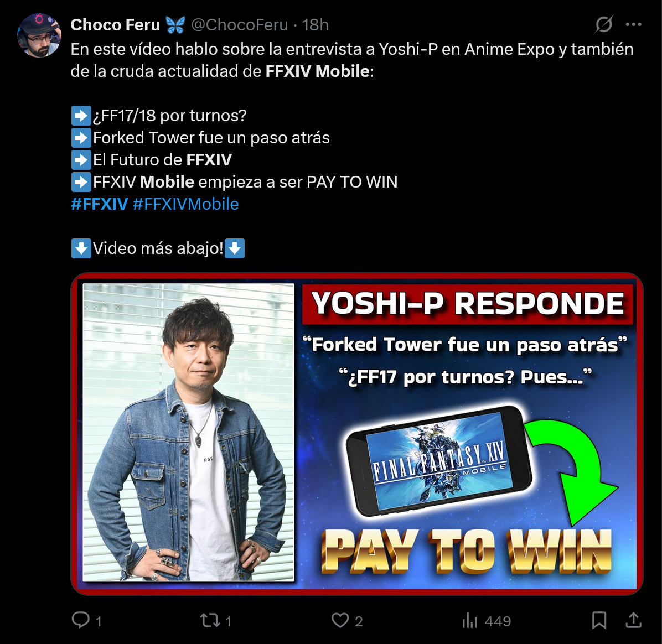Open the three-dot more options menu
The width and height of the screenshot is (662, 644).
pos(633,24)
